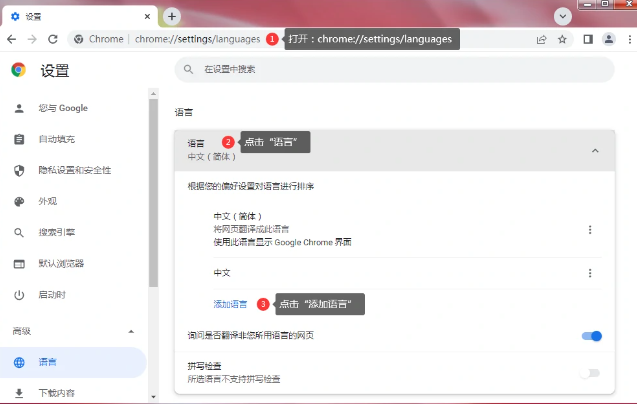Viewport: 637px width, 404px height.
Task: Select 隐私设置和安全性 in sidebar
Action: [x=74, y=170]
